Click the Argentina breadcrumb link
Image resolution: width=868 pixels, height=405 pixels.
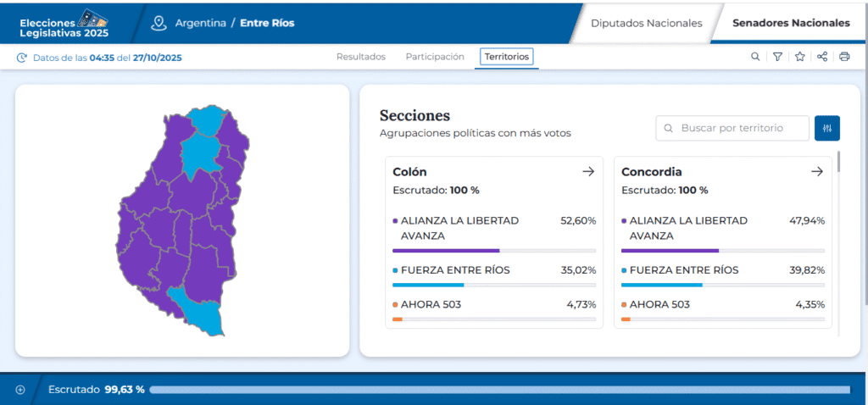(199, 23)
